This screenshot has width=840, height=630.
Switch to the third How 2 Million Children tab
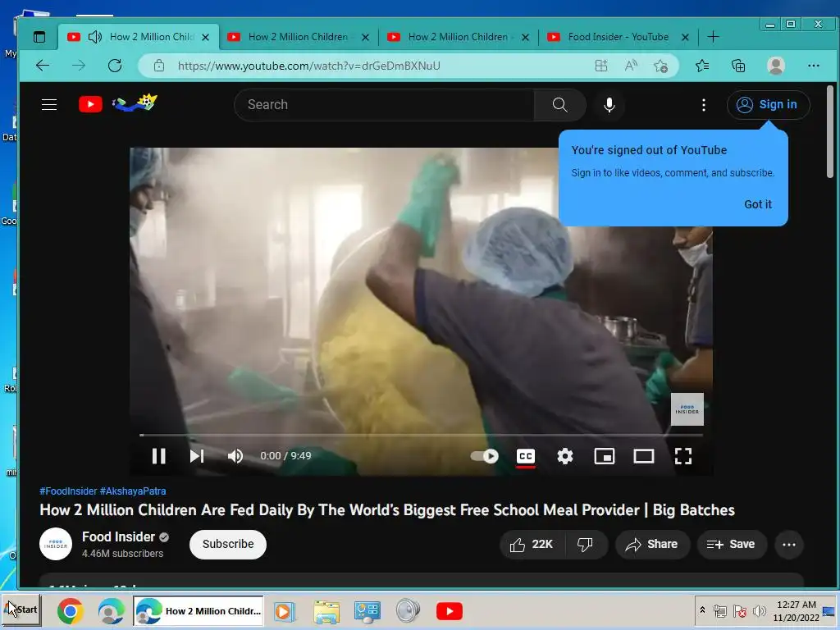pos(458,37)
